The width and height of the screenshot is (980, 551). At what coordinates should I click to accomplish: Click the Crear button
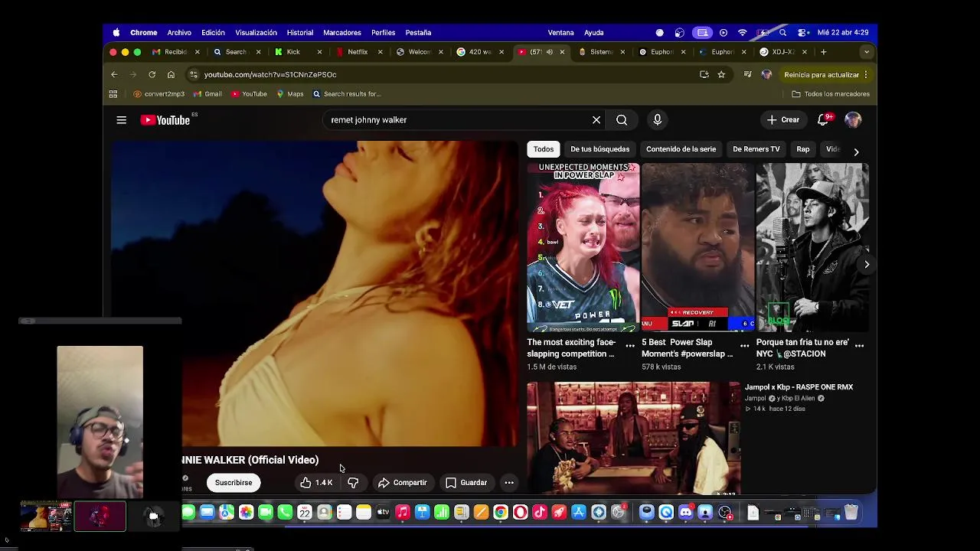(783, 120)
